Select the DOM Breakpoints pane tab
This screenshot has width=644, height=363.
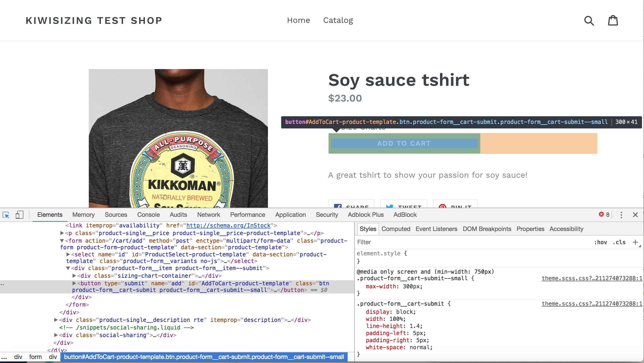487,229
